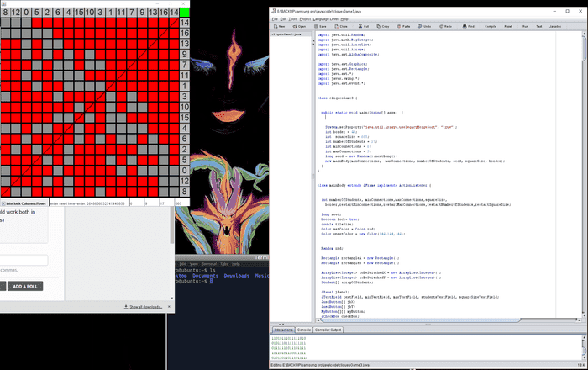The height and width of the screenshot is (370, 588).
Task: Save the file using the Save toolbar button
Action: coord(320,26)
